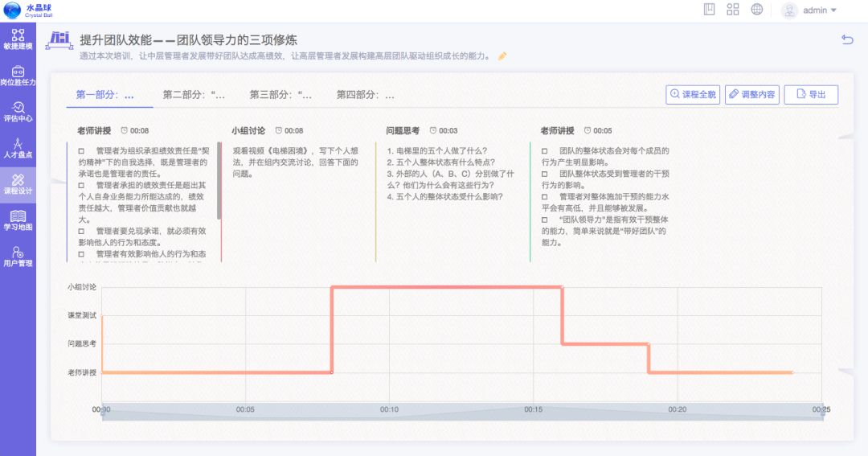The height and width of the screenshot is (456, 868).
Task: Switch to the 第三部分 tab
Action: 280,95
